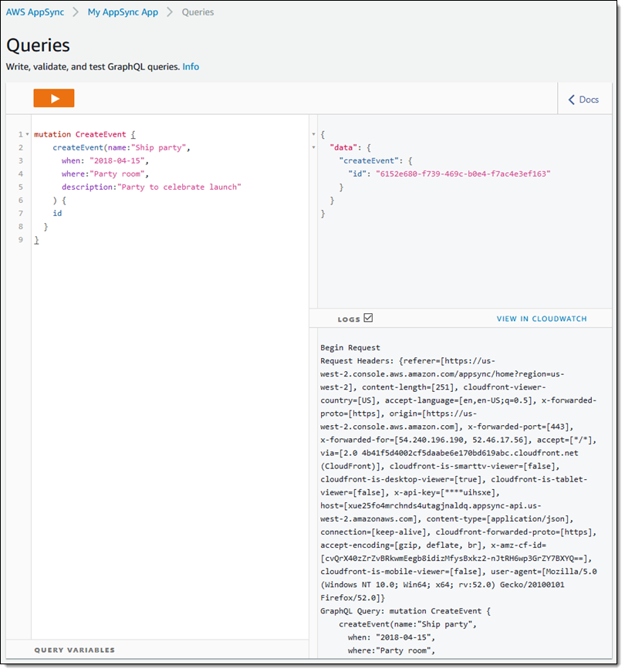
Task: Place cursor on "when" date line
Action: (104, 160)
